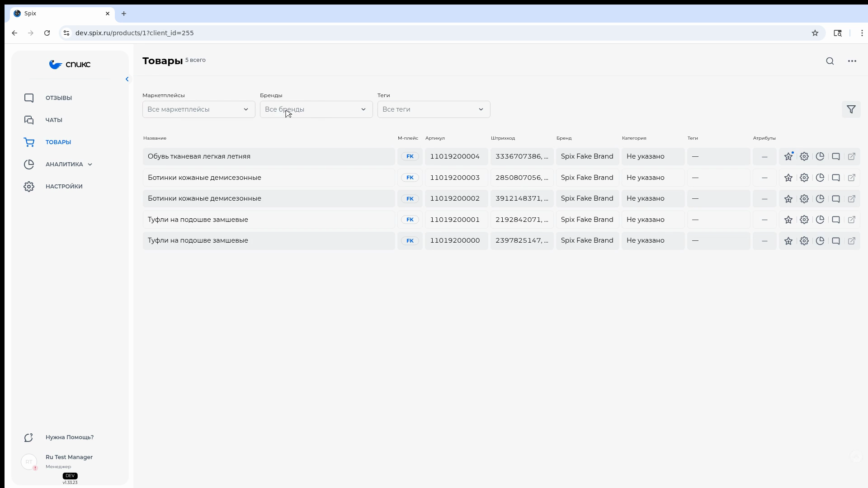Viewport: 868px width, 488px height.
Task: Open the search icon in Товары header
Action: 830,61
